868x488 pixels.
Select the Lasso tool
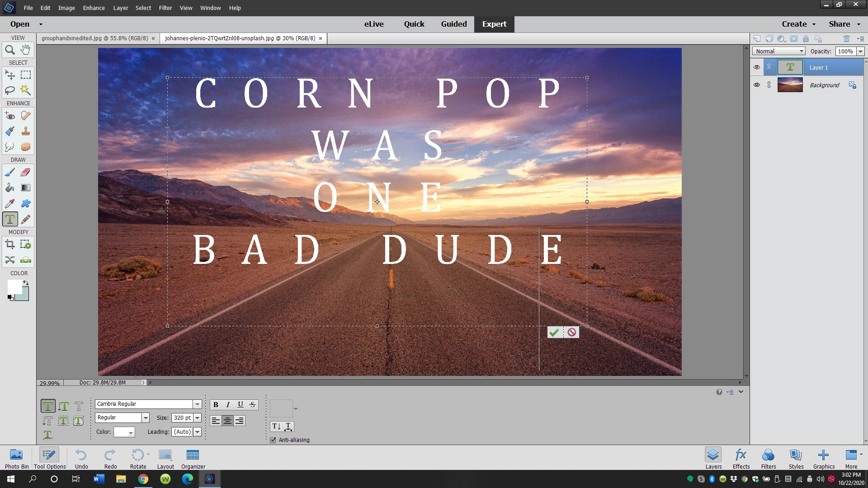click(x=10, y=90)
